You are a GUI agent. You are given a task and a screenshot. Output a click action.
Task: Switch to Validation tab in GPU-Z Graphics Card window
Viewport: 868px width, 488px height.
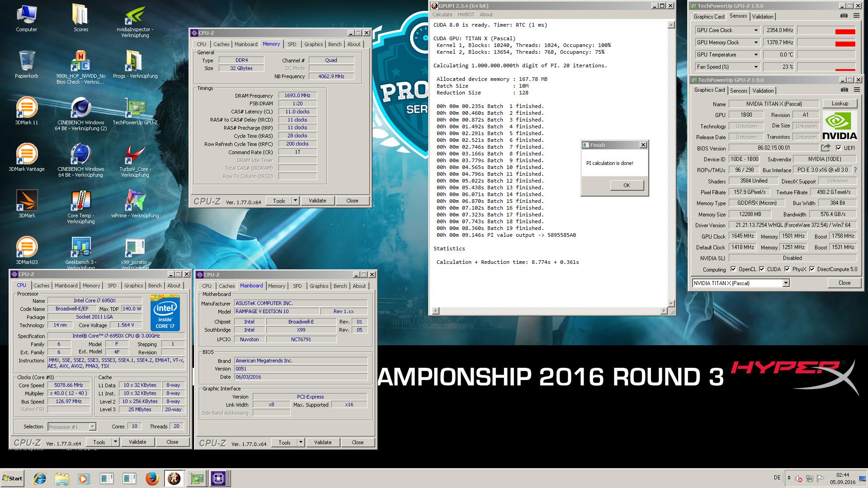pyautogui.click(x=763, y=91)
